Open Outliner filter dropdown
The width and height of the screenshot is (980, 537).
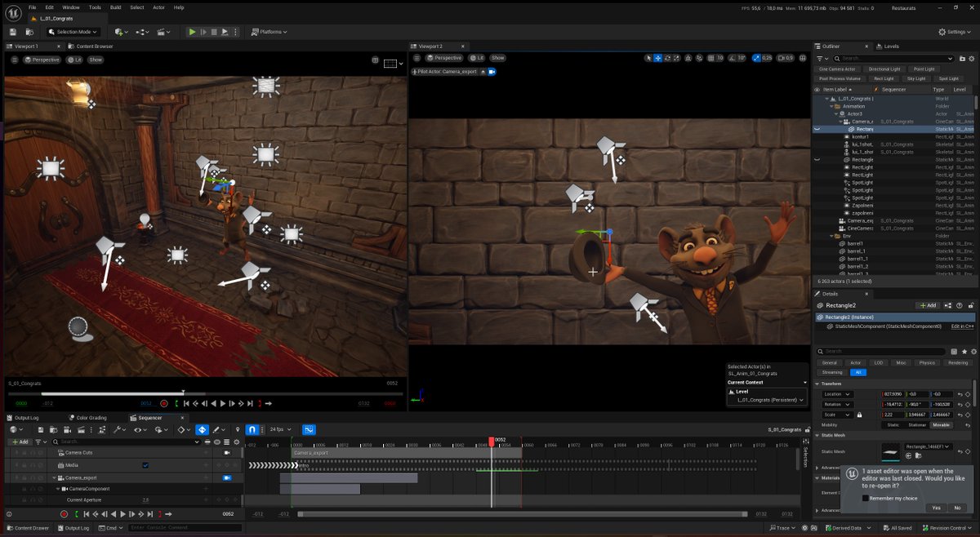coord(823,59)
